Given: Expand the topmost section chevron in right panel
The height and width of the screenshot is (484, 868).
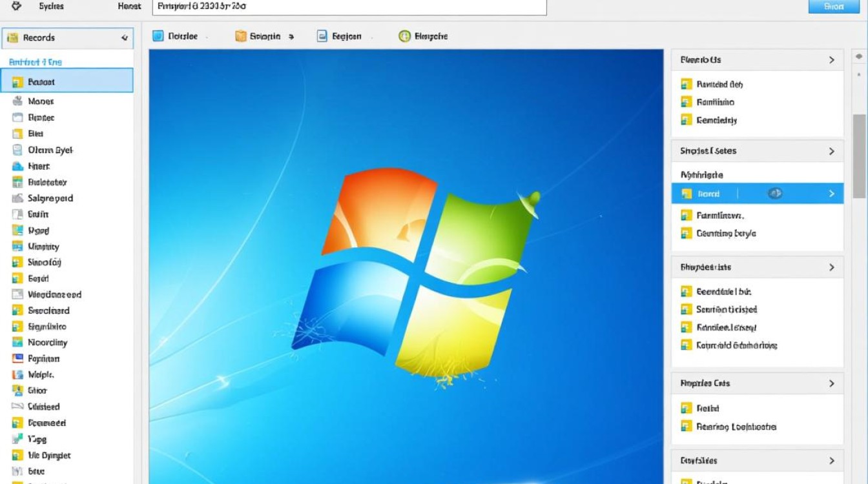Looking at the screenshot, I should [x=832, y=60].
